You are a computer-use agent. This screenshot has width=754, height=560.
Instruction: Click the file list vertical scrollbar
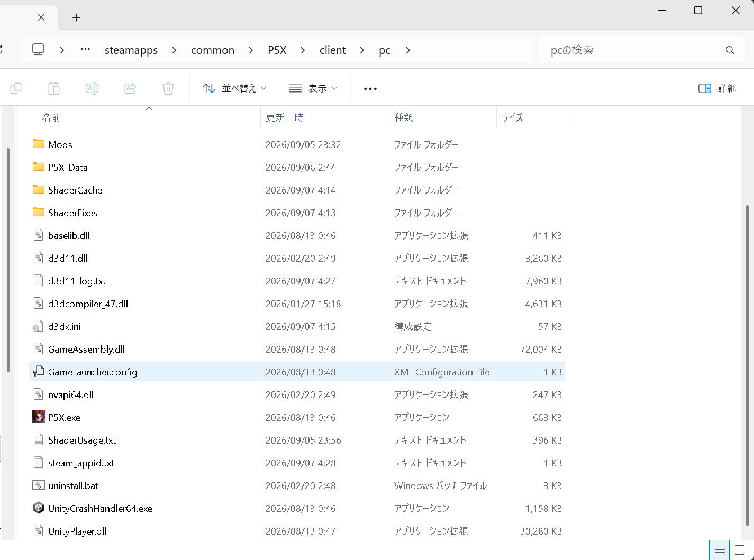tap(747, 365)
